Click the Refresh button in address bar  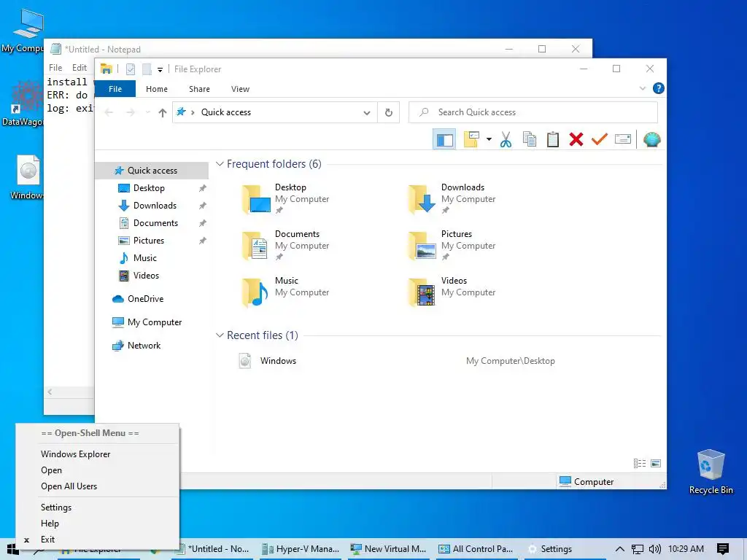pos(389,112)
